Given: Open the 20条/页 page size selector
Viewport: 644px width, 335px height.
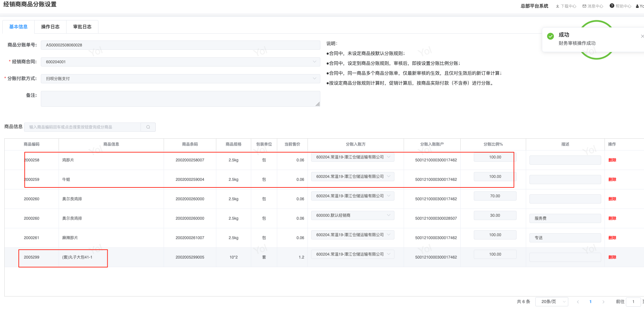Looking at the screenshot, I should click(x=551, y=302).
